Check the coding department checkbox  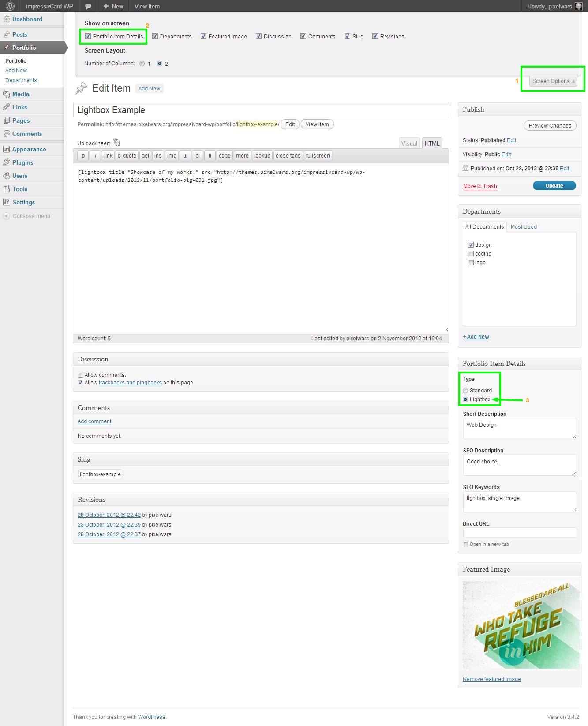(x=471, y=254)
